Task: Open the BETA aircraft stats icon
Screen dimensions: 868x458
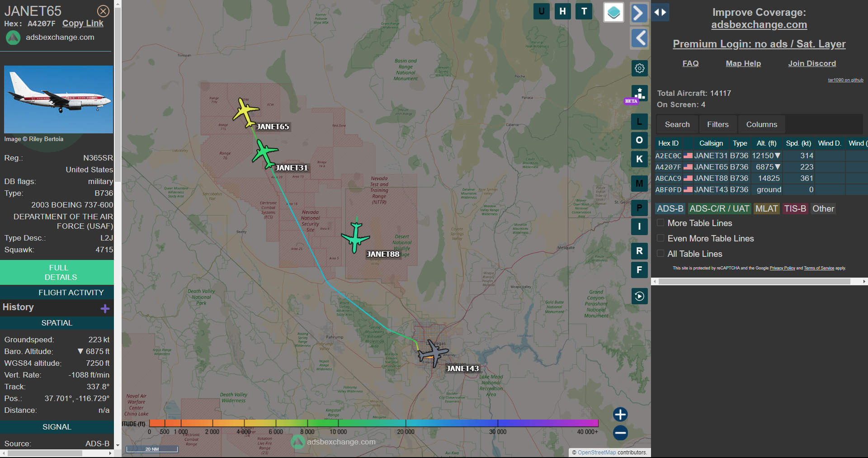Action: click(639, 93)
